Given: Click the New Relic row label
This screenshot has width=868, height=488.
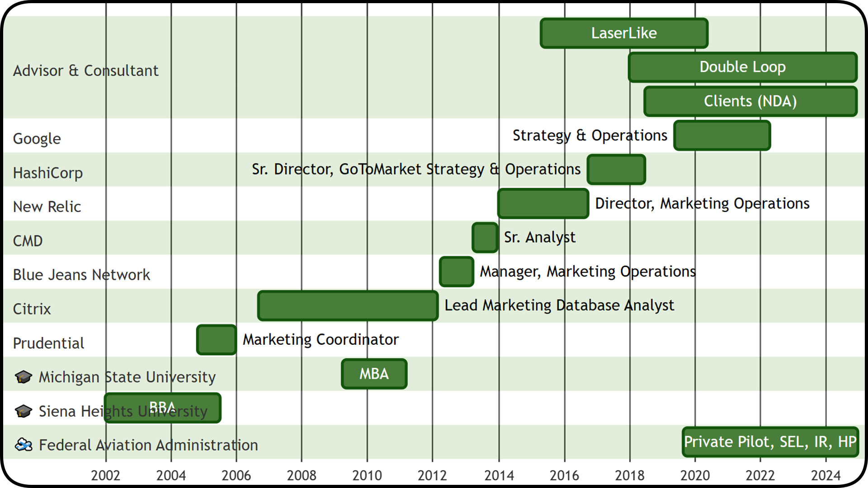Looking at the screenshot, I should [47, 207].
